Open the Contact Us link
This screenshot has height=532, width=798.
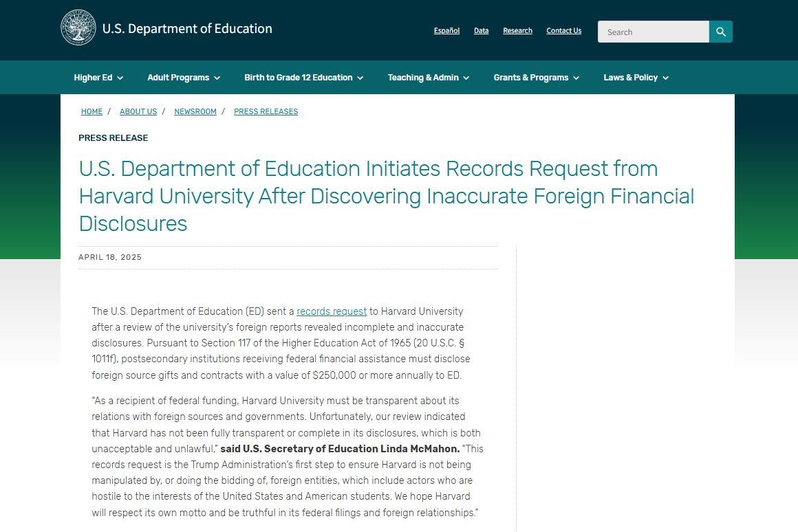tap(564, 30)
